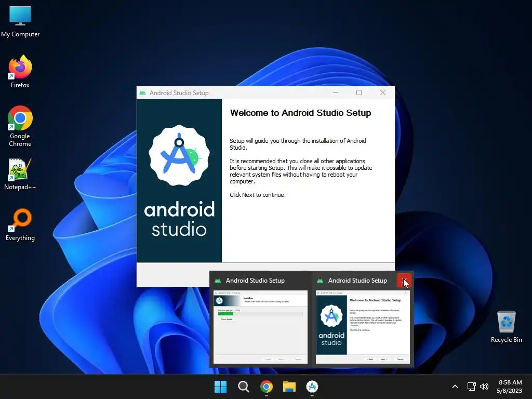Screen dimensions: 532x399
Task: Click the 'Click Next to continue.' text
Action: (258, 195)
